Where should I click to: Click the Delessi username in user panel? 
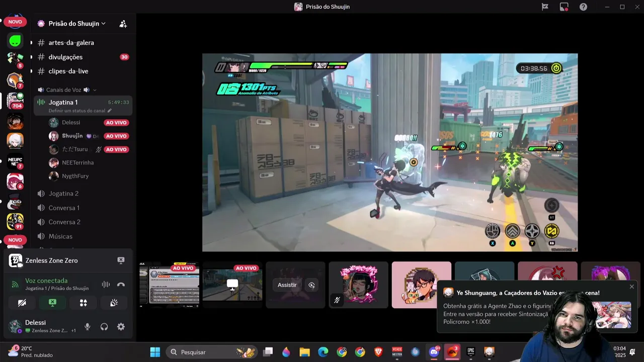click(x=35, y=322)
